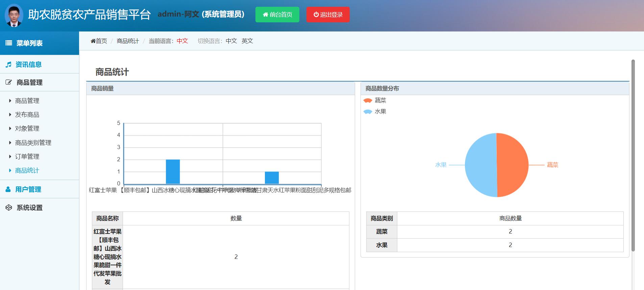This screenshot has width=644, height=290.
Task: Click the short blue bar with value 1
Action: coord(272,178)
